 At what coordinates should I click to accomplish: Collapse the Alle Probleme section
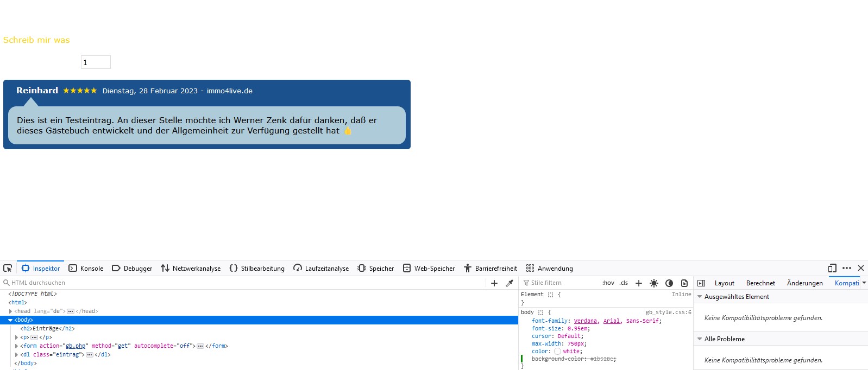click(x=700, y=339)
